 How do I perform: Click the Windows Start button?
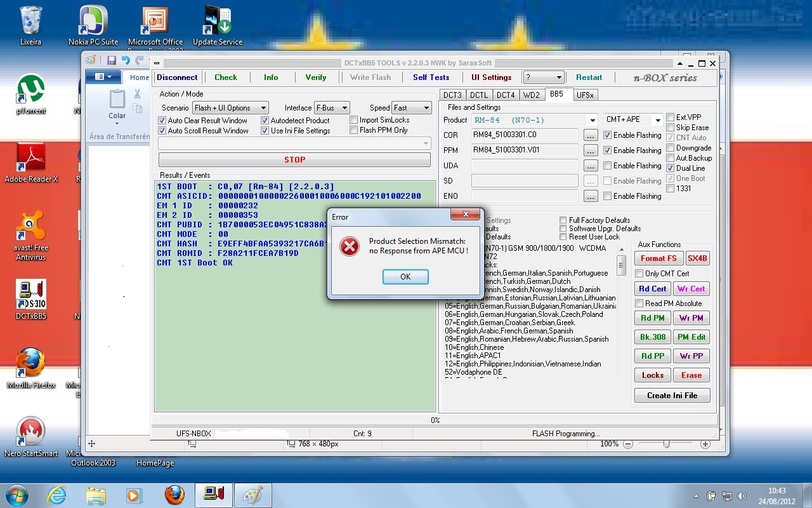[16, 495]
